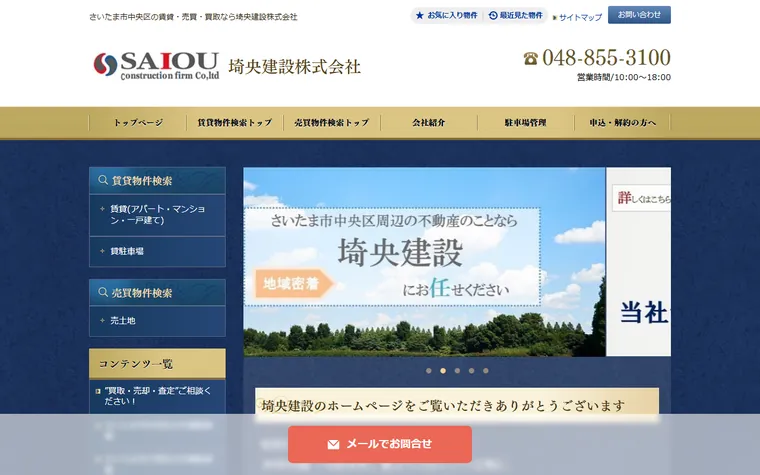Click the telephone icon beside 048-855-3100
The image size is (760, 475).
coord(530,59)
